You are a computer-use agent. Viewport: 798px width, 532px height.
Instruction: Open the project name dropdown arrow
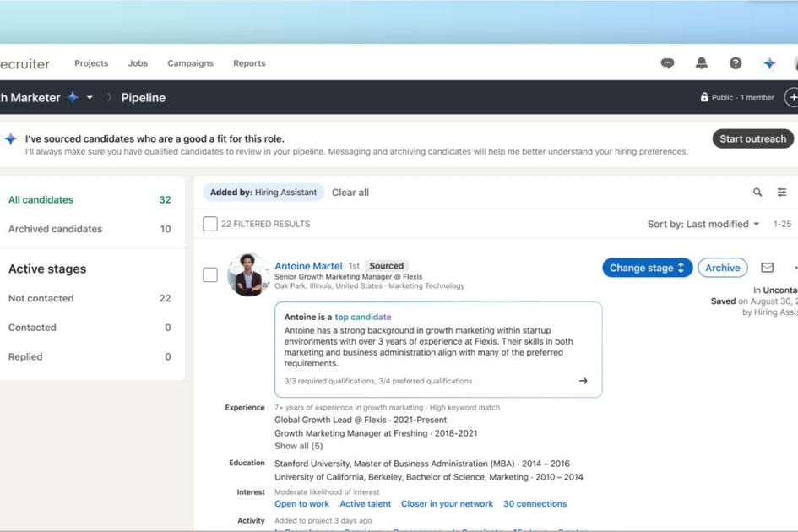tap(90, 97)
